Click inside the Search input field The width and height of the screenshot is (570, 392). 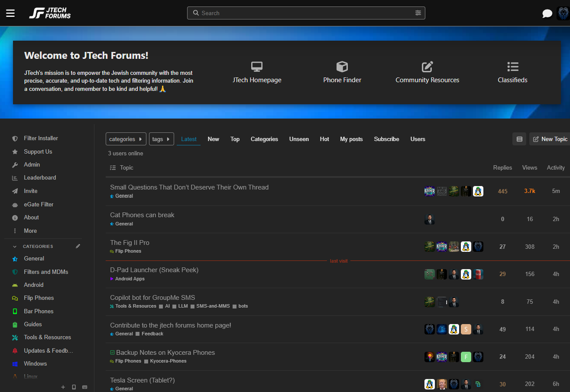pos(303,13)
